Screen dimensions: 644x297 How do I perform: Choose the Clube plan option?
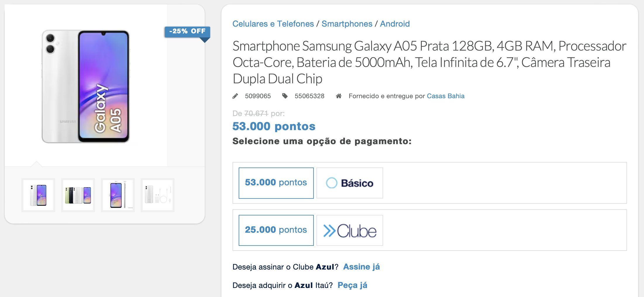coord(350,230)
